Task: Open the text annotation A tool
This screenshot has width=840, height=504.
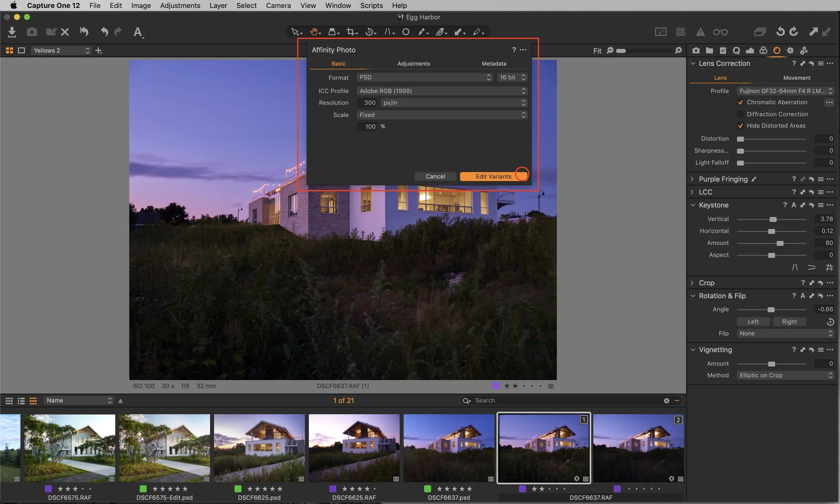Action: 138,32
